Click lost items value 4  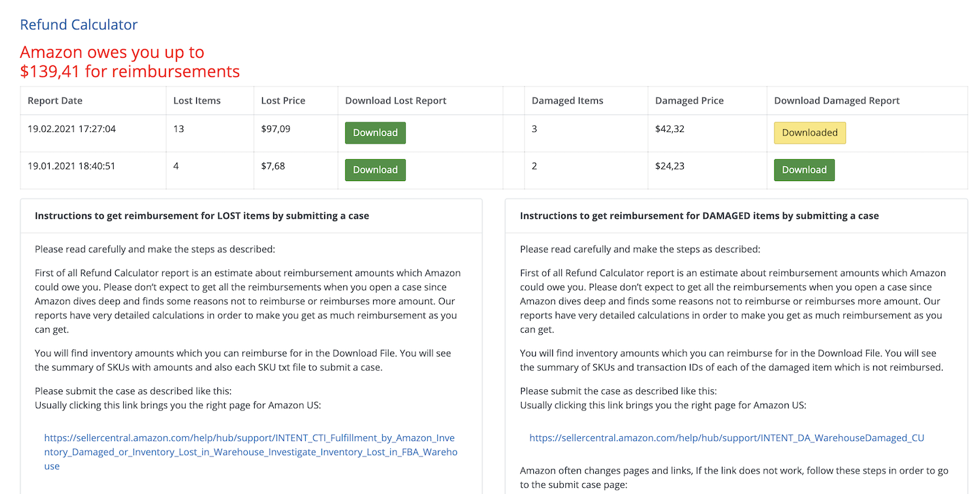pos(176,165)
